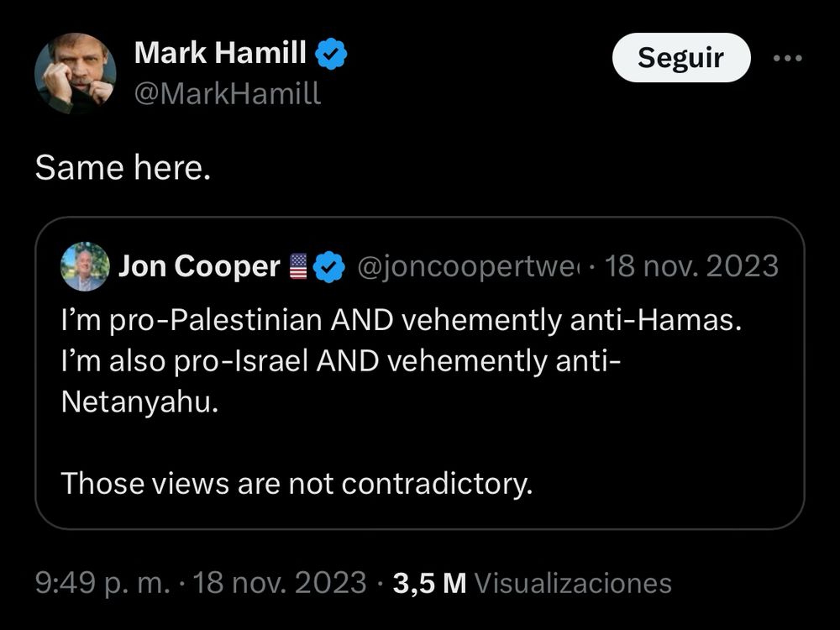This screenshot has width=840, height=630.
Task: Open the more options ellipsis menu
Action: pyautogui.click(x=788, y=57)
